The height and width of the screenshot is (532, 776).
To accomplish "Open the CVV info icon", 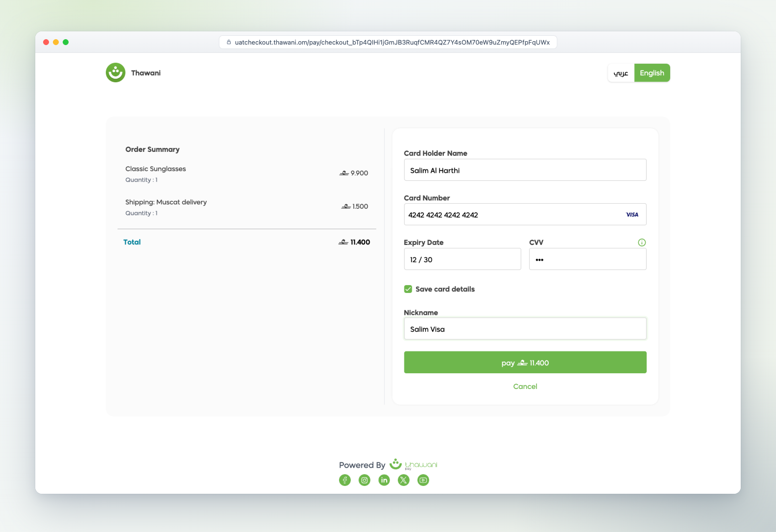I will (x=642, y=242).
